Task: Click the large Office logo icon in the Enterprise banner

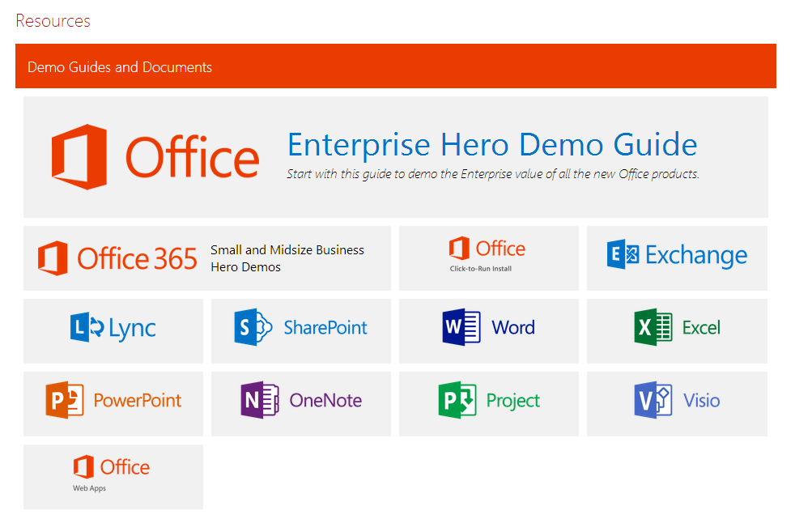Action: point(79,157)
